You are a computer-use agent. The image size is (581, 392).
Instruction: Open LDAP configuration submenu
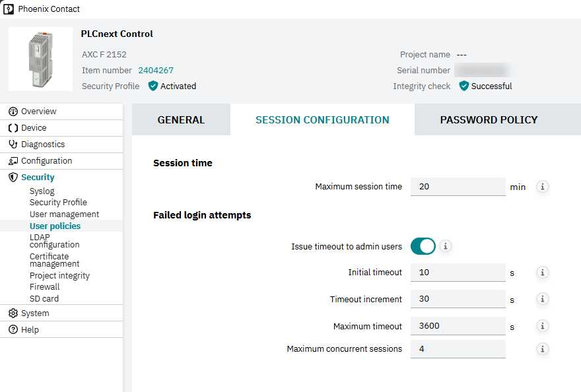coord(54,241)
